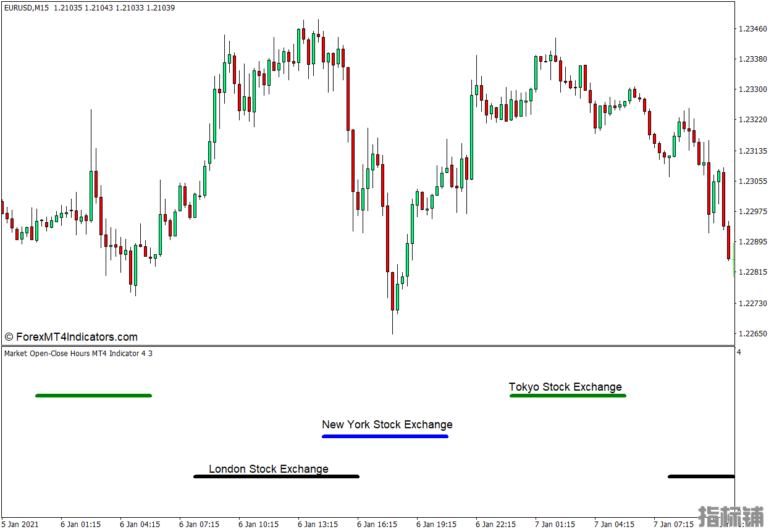Click the 1.22650 price axis label
This screenshot has height=532, width=774.
point(752,334)
